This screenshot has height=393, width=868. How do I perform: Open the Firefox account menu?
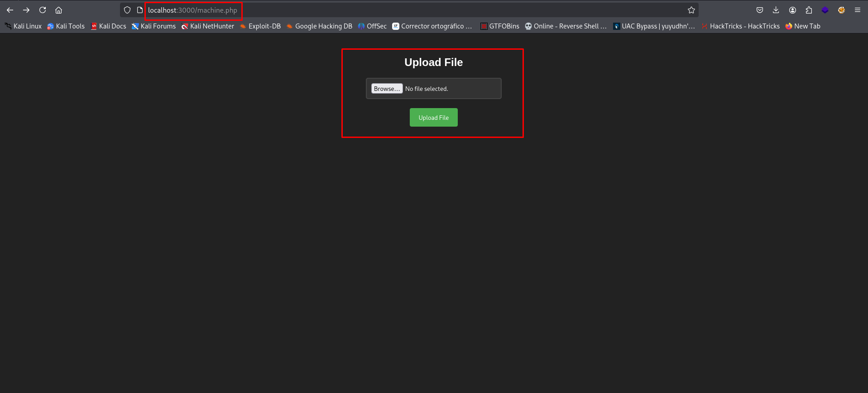[792, 10]
